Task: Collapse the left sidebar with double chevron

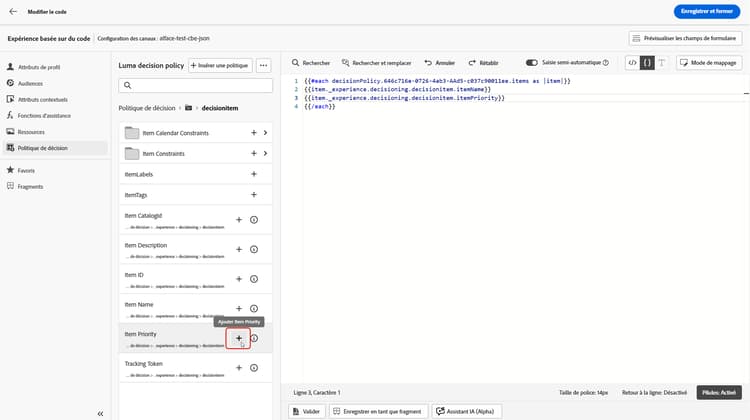Action: [100, 414]
